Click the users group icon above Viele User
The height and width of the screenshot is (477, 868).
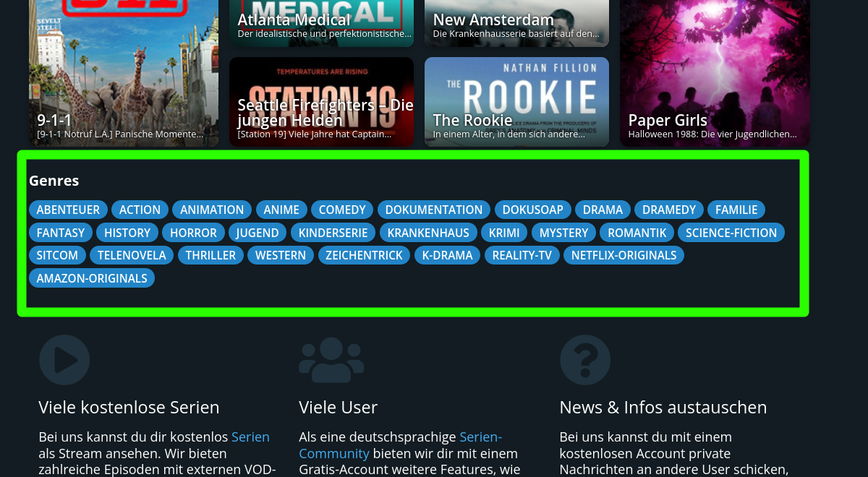(x=331, y=360)
